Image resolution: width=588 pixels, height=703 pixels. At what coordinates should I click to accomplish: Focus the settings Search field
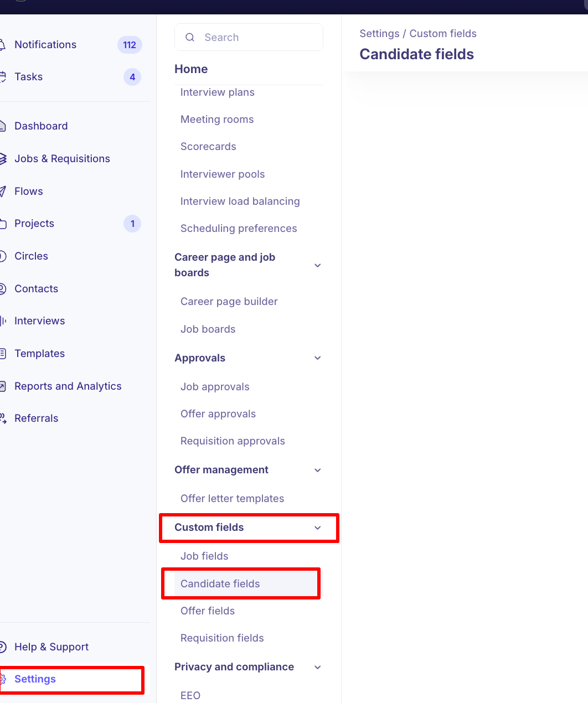255,38
